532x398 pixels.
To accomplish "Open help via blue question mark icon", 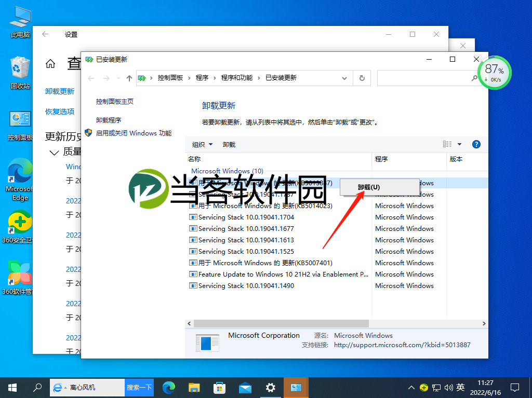I will [476, 144].
